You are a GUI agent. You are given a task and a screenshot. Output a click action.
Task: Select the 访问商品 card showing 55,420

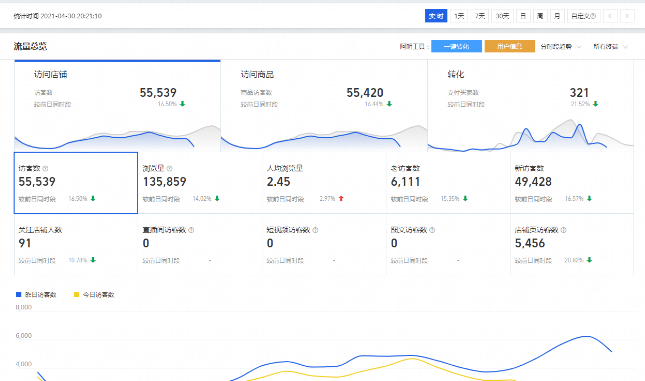pos(324,106)
